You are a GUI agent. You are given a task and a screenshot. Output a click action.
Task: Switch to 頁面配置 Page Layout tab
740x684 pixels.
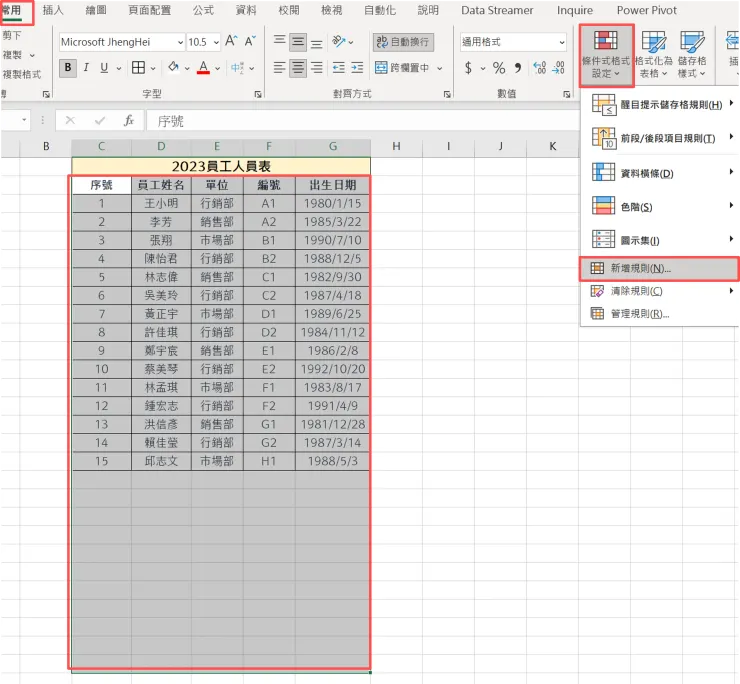pos(150,10)
